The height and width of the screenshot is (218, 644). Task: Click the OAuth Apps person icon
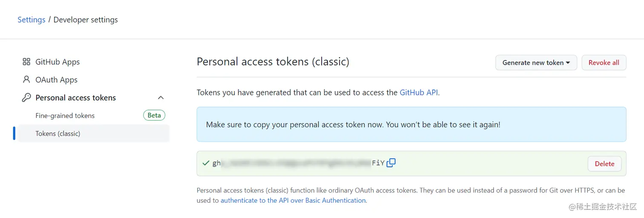click(26, 80)
